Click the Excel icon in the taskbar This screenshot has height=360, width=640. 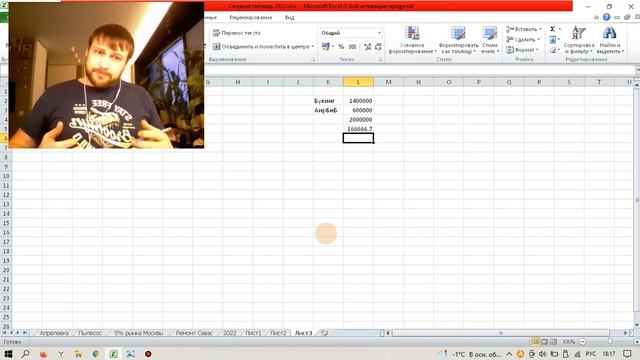[x=113, y=354]
